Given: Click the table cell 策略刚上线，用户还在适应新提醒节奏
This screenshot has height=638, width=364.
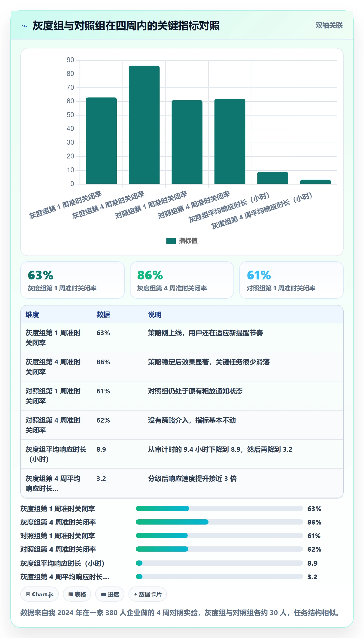Looking at the screenshot, I should pos(205,333).
